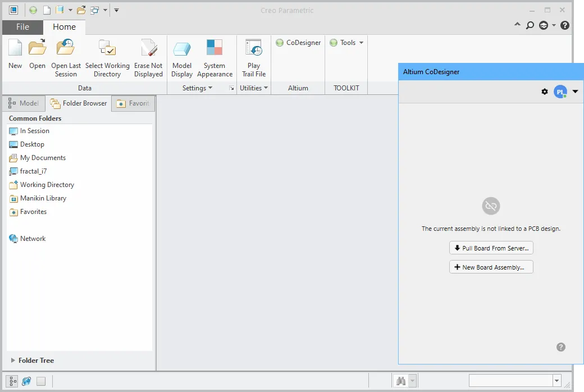The height and width of the screenshot is (392, 584).
Task: Toggle the full screen square in the status bar
Action: point(41,381)
